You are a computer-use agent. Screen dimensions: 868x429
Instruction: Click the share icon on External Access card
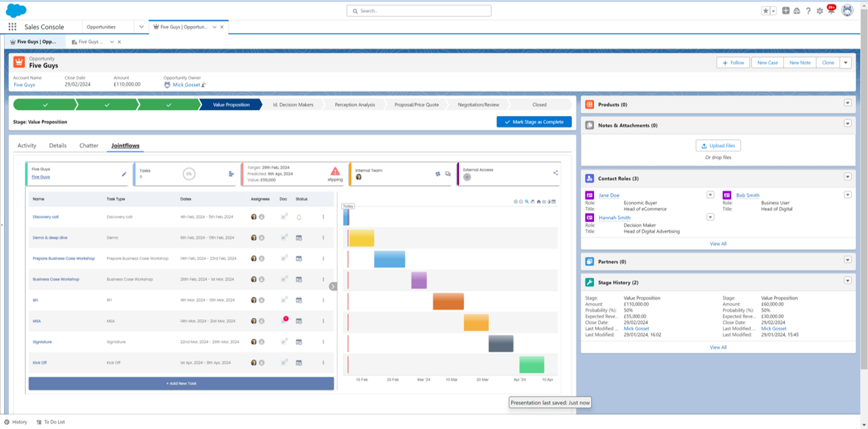pyautogui.click(x=555, y=173)
